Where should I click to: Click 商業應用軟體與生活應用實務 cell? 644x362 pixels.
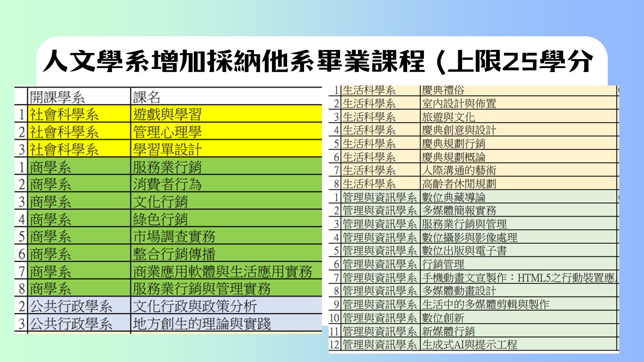(x=222, y=271)
